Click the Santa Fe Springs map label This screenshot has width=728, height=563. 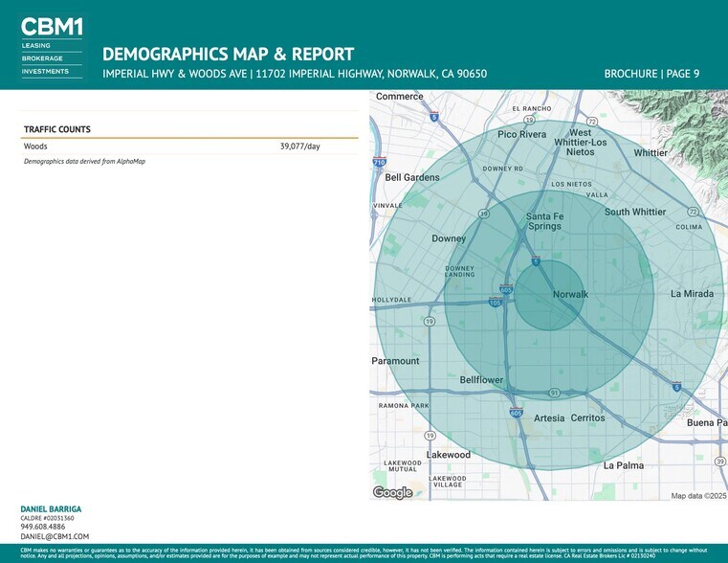pos(544,221)
